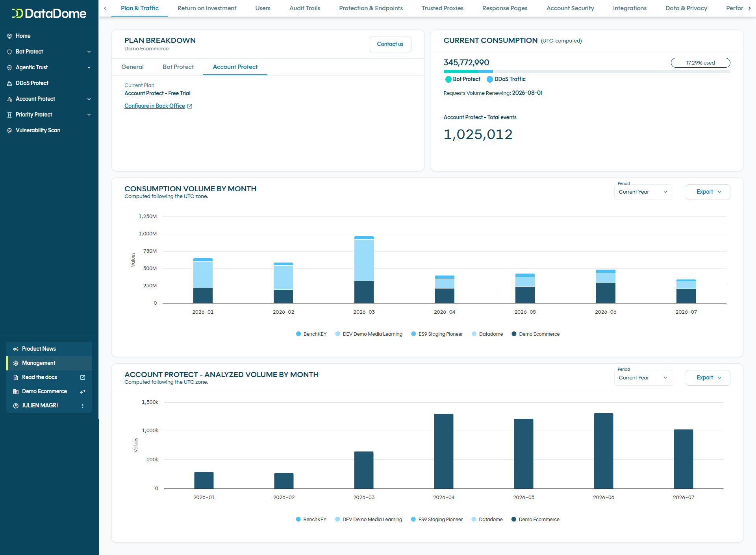Toggle BenchKEY in Account Protect chart legend
This screenshot has width=756, height=555.
(x=311, y=519)
